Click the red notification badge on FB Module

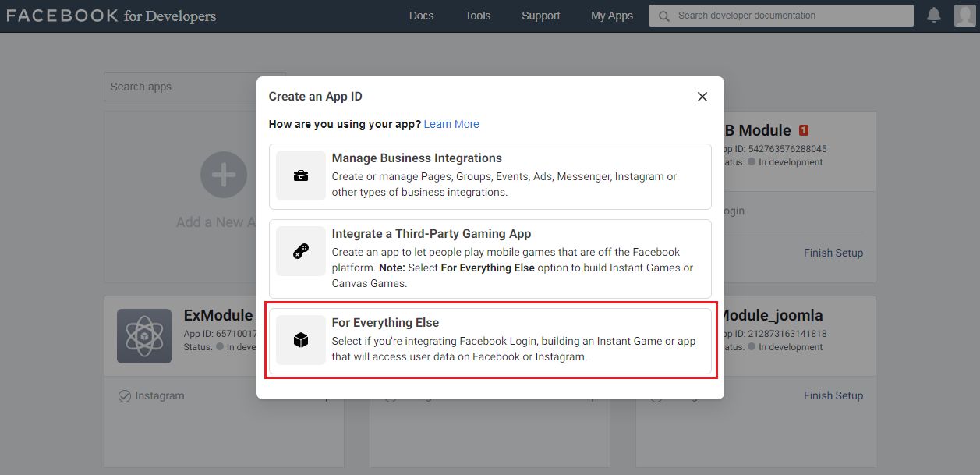[804, 130]
